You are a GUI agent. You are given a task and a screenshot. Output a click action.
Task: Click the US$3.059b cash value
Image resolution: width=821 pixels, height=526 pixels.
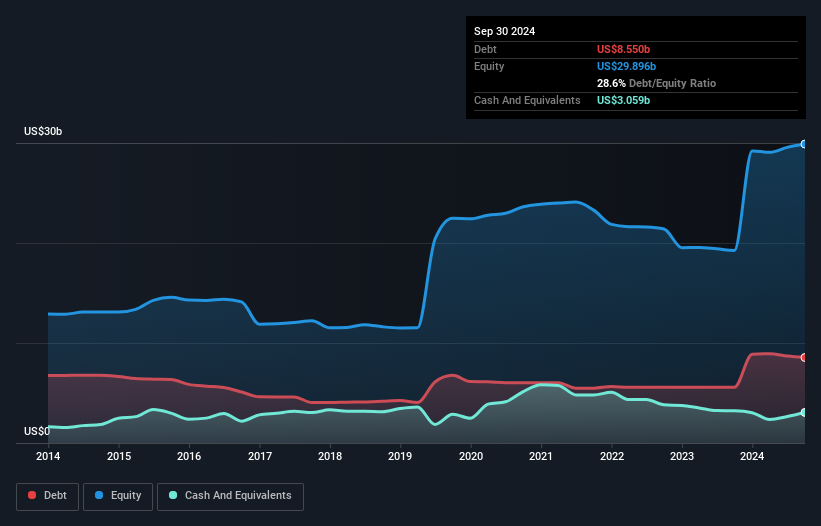coord(623,100)
